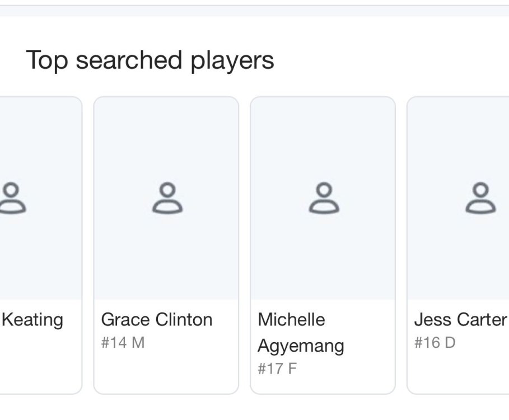Click Jess Carter's placeholder avatar icon
This screenshot has height=420, width=509.
click(480, 198)
